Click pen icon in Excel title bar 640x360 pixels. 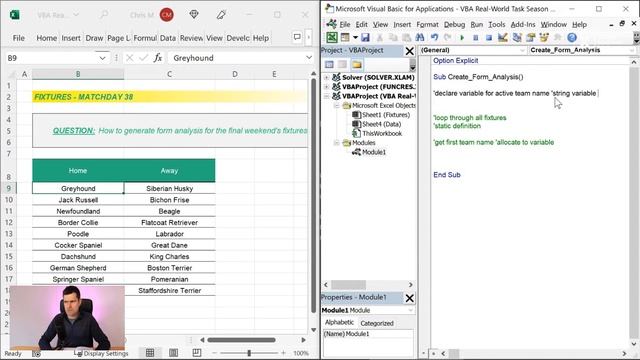point(221,15)
